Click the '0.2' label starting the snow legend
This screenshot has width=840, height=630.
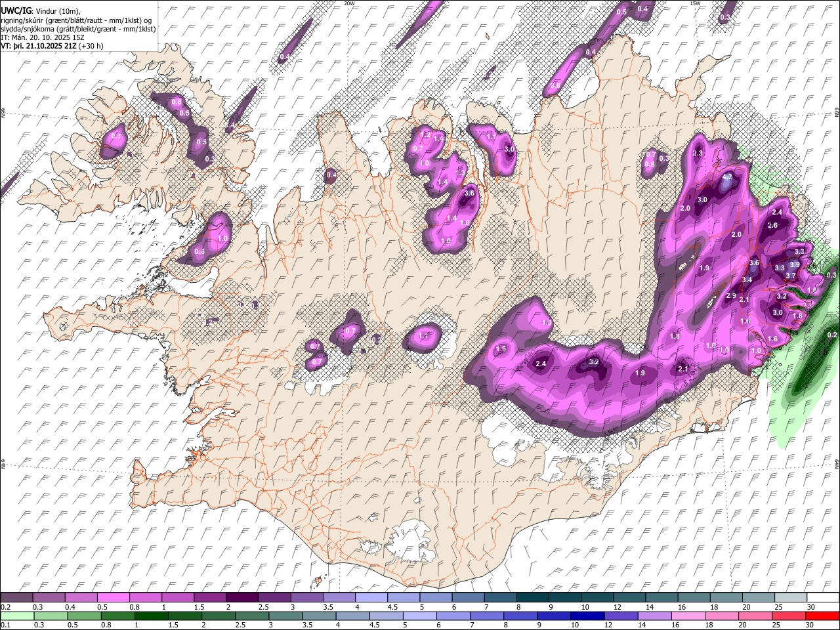click(x=6, y=607)
